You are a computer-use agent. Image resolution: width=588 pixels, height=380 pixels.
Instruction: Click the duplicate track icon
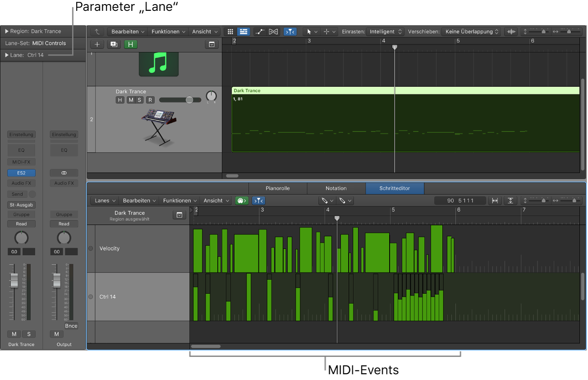pos(114,44)
